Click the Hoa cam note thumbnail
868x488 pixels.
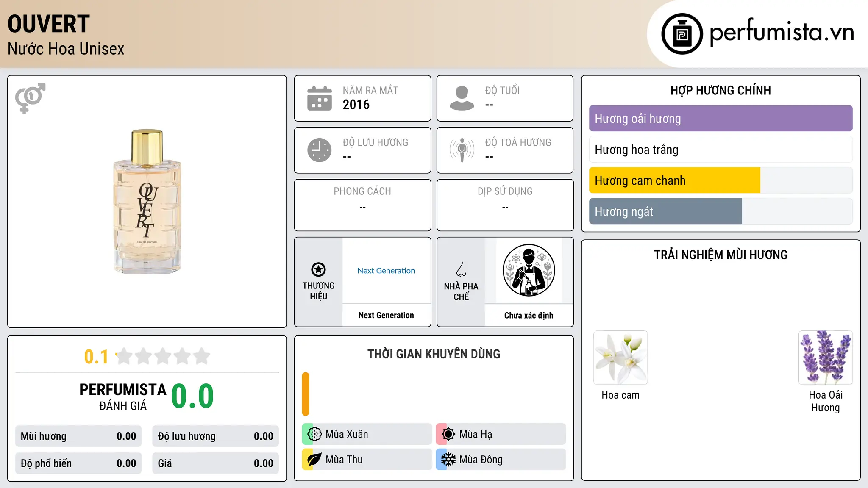point(620,358)
